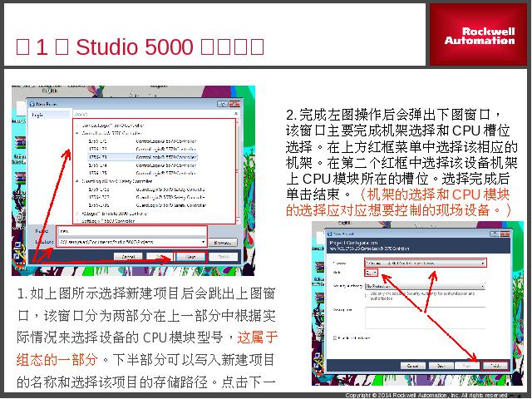
Task: Click the Search field in left New Project dialog
Action: tap(153, 114)
